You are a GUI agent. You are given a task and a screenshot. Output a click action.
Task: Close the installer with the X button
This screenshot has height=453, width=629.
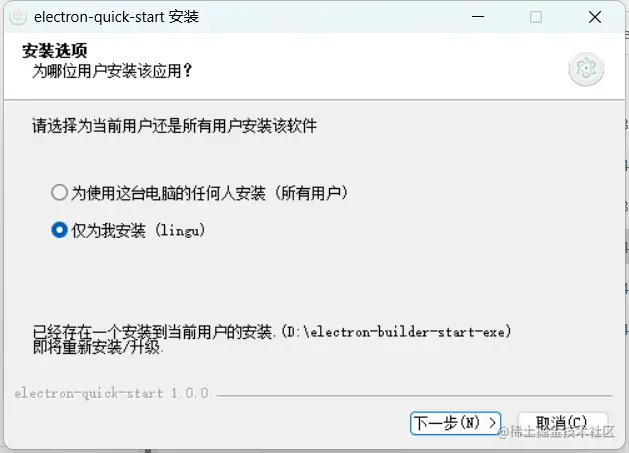595,17
